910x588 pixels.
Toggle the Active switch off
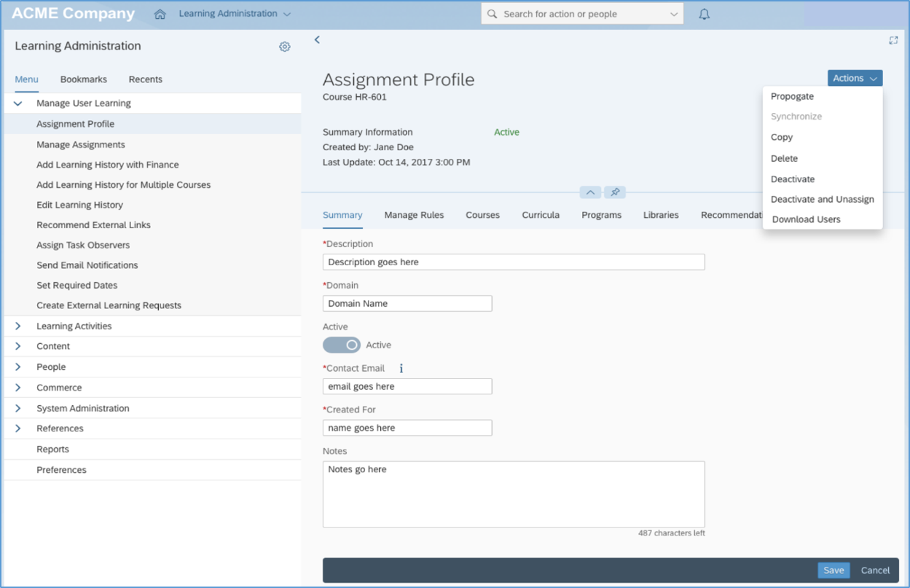(342, 345)
